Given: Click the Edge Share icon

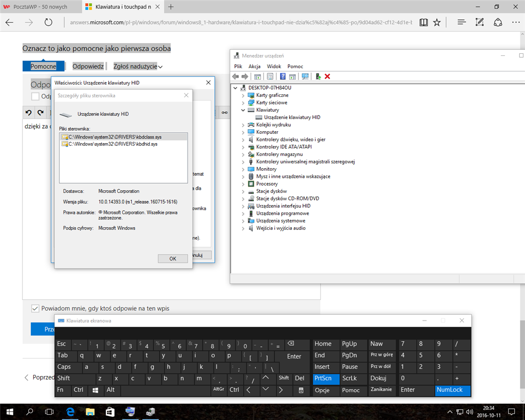Looking at the screenshot, I should tap(498, 23).
